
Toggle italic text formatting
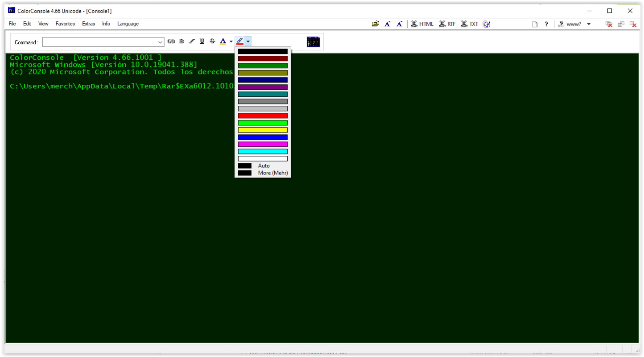(x=192, y=42)
